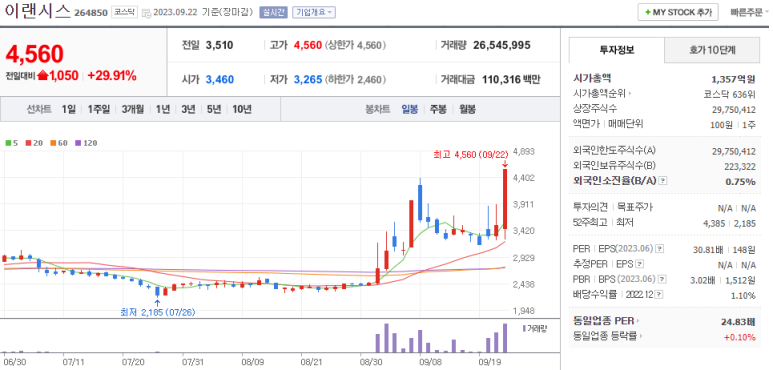Select the 3개월 line chart period
Screen dimensions: 773x370
click(x=133, y=109)
